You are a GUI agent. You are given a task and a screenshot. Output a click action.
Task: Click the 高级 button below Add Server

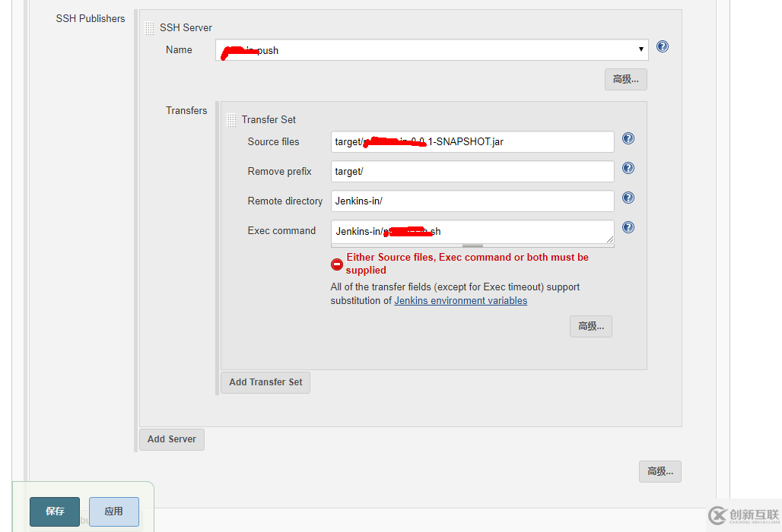pyautogui.click(x=660, y=471)
